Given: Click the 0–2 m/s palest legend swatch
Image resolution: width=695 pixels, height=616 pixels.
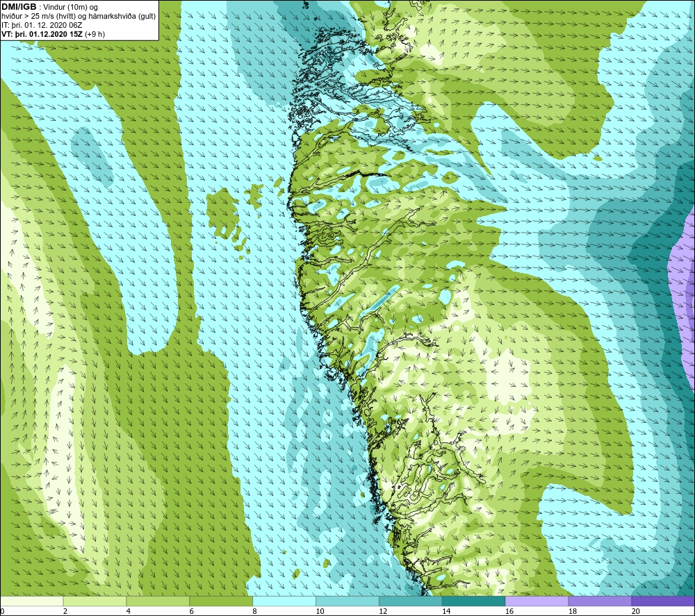Looking at the screenshot, I should [x=32, y=601].
